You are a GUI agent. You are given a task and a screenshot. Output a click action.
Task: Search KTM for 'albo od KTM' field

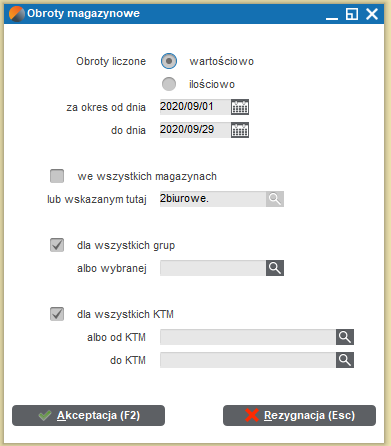coord(345,337)
